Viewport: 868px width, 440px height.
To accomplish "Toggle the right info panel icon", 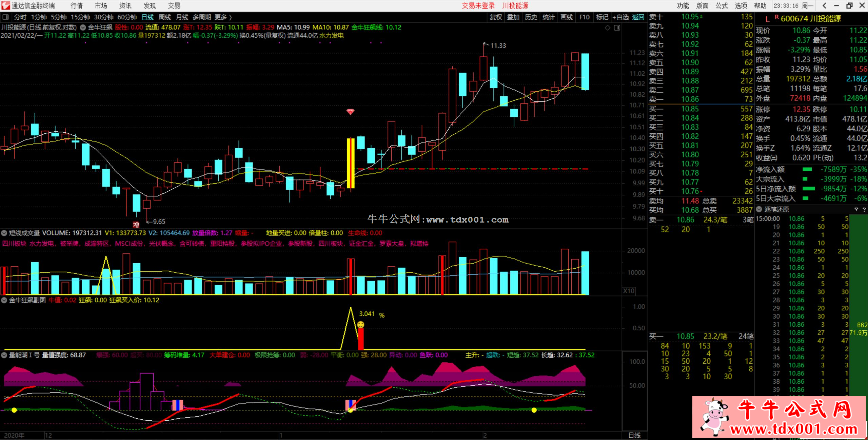I will [617, 27].
